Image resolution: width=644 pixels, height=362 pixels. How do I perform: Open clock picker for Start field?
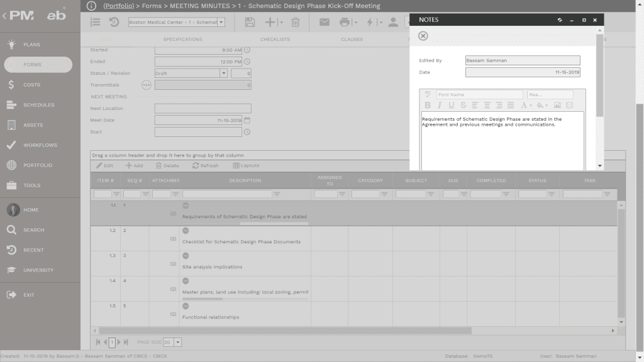247,132
